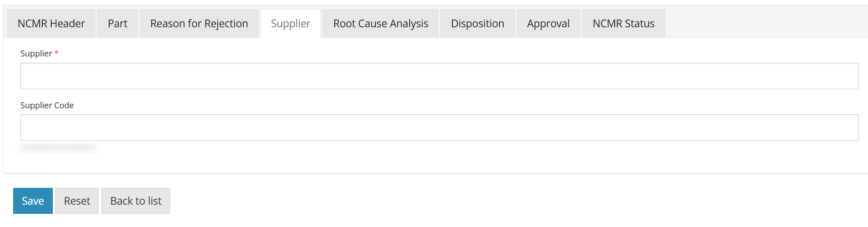Click the red required asterisk
Image resolution: width=868 pixels, height=227 pixels.
56,53
